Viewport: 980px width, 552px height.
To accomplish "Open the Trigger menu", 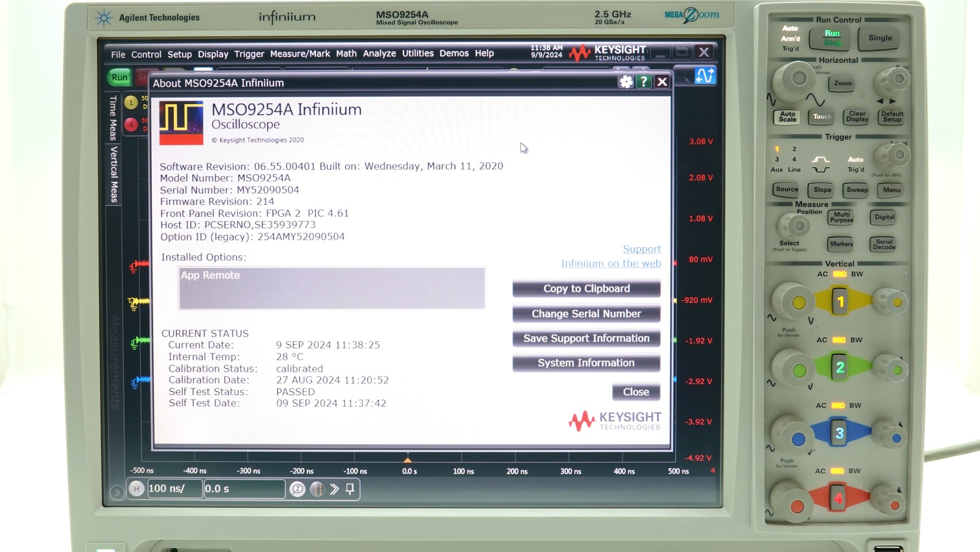I will 249,54.
